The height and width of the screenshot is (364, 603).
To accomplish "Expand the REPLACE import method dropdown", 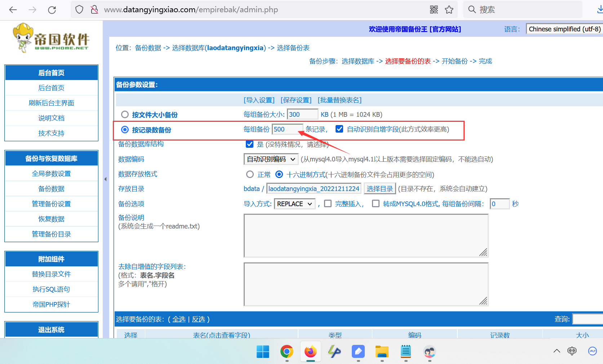I will coord(294,204).
